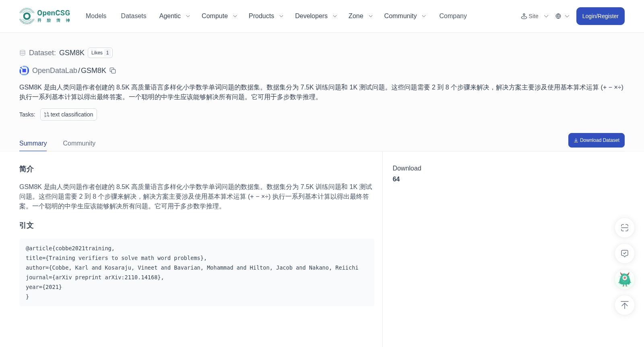Expand the Agentic menu chevron
Viewport: 644px width, 347px height.
(x=188, y=16)
